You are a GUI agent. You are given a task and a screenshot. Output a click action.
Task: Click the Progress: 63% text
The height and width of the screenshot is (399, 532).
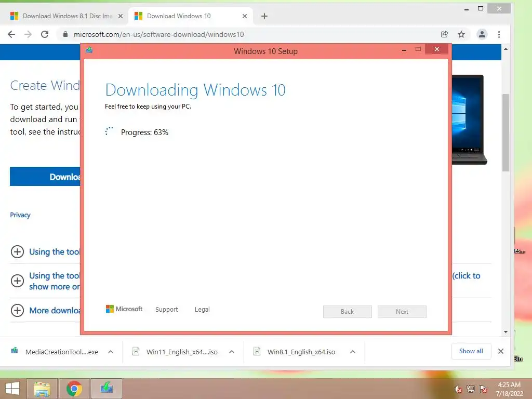pos(144,132)
